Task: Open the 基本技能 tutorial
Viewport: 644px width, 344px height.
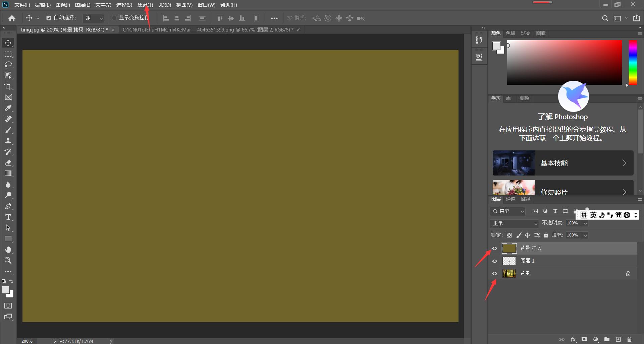Action: pos(563,163)
